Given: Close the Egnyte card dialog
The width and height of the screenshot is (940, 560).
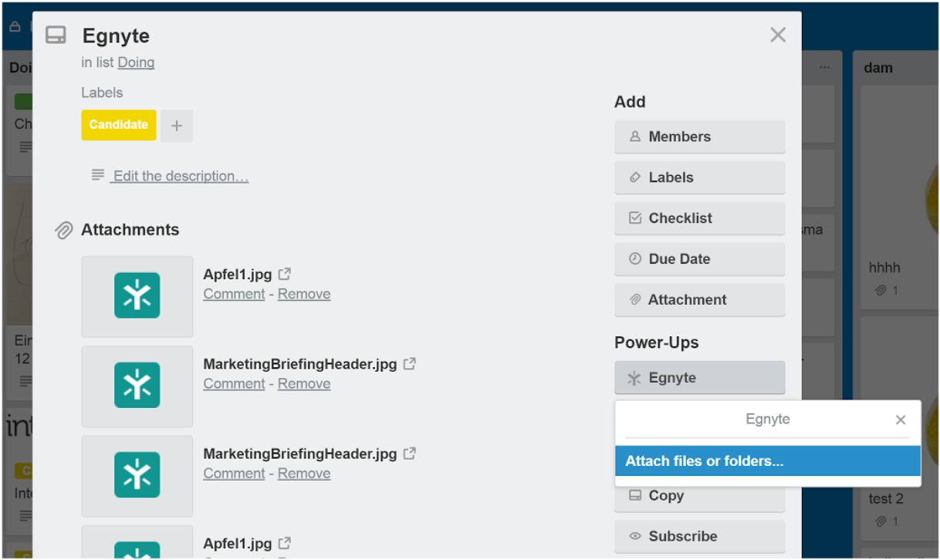Looking at the screenshot, I should click(778, 35).
